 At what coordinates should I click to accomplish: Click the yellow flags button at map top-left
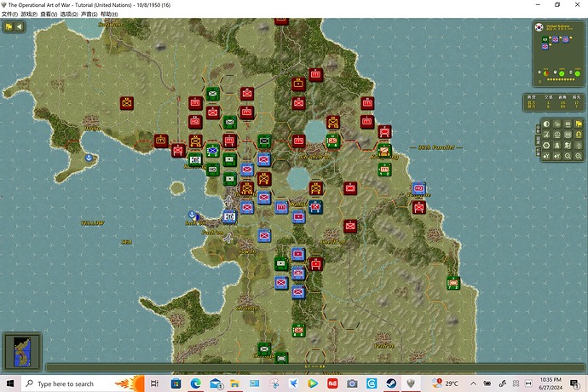coord(9,26)
